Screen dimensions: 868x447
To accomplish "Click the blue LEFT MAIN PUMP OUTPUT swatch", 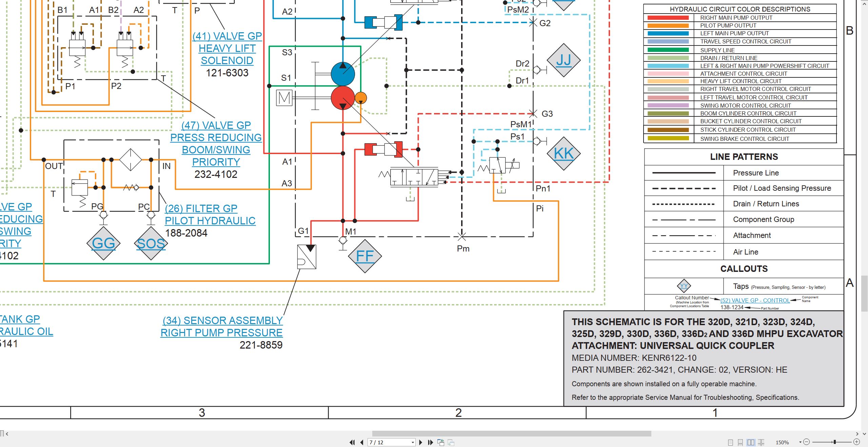I will [x=668, y=33].
